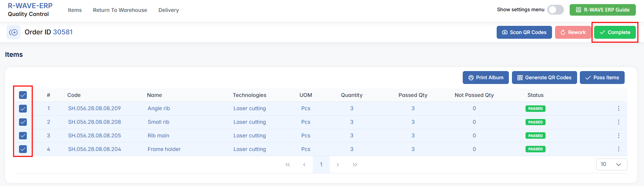
Task: Open the three-dot menu for Small rib row
Action: point(619,122)
